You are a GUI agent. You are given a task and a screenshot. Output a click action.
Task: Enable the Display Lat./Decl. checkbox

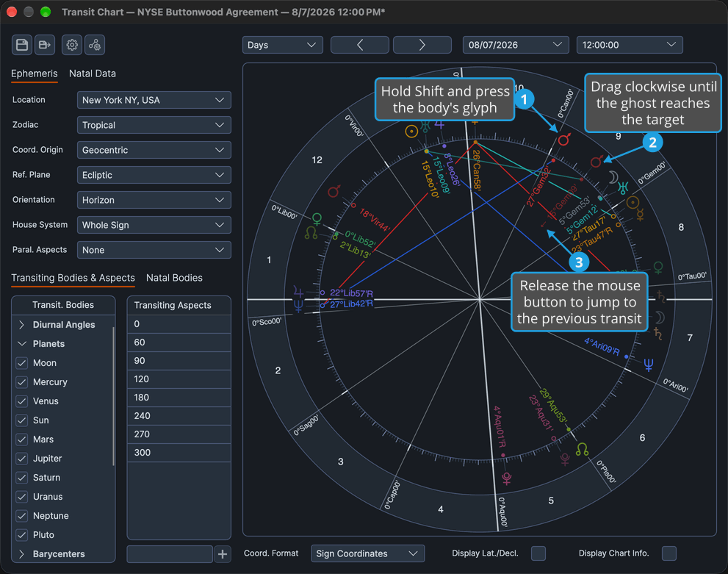coord(538,553)
